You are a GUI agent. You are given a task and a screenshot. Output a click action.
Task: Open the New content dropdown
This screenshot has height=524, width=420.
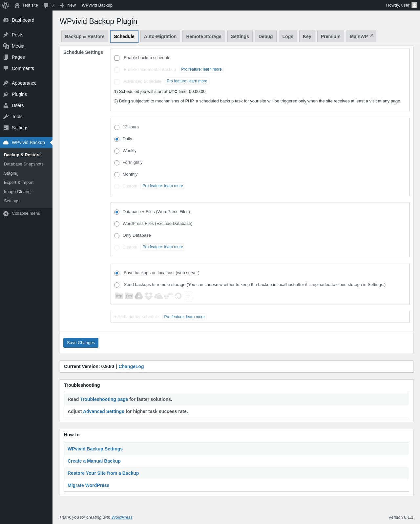(68, 5)
